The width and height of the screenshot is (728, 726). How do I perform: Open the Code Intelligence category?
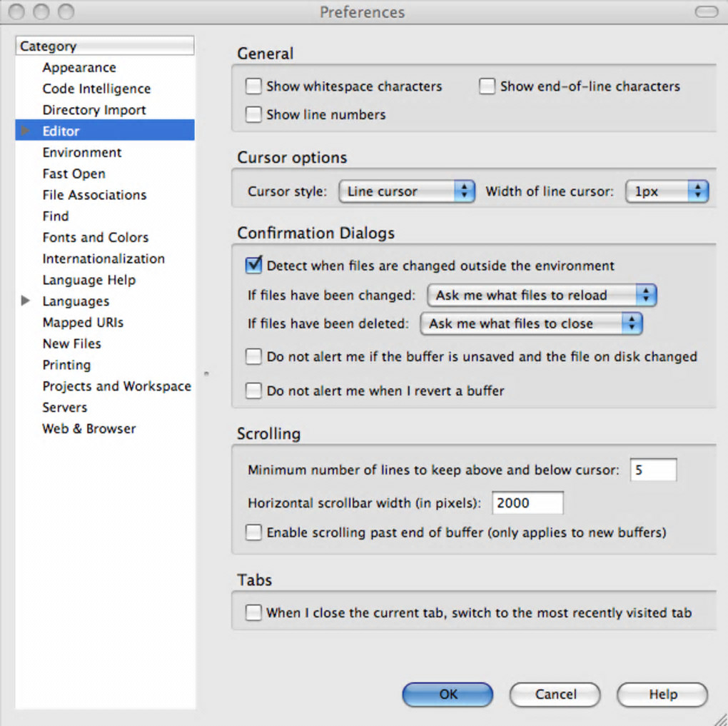96,89
